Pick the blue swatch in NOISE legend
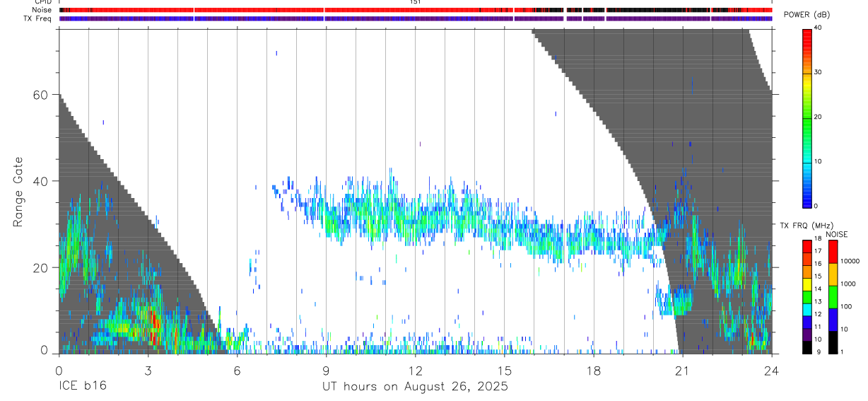The height and width of the screenshot is (401, 868). pos(833,319)
